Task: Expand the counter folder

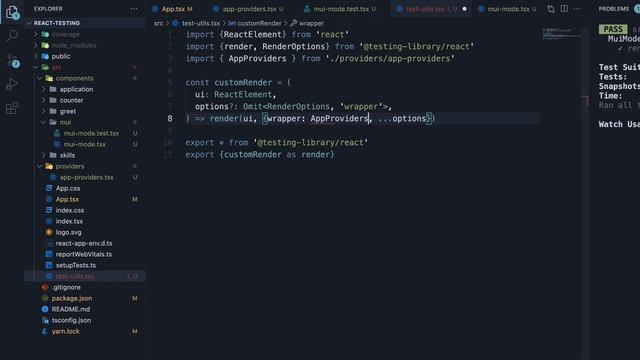Action: click(71, 100)
